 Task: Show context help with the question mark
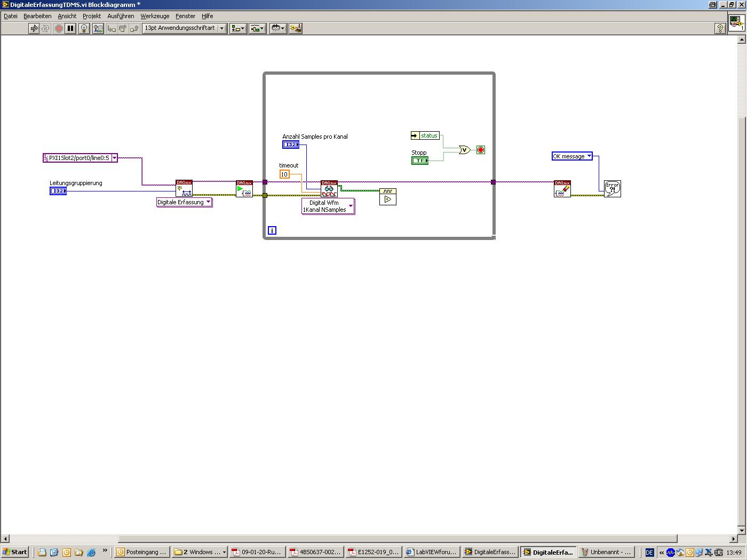click(720, 28)
